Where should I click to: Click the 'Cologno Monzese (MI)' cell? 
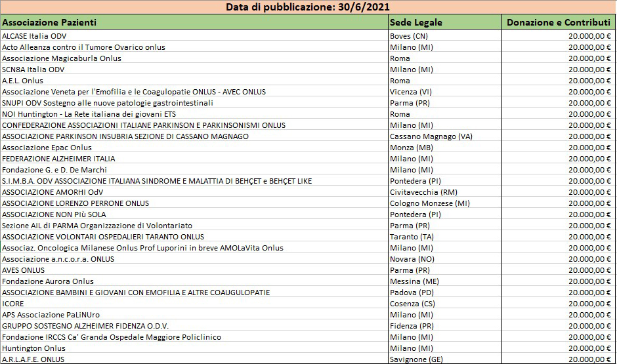coord(445,203)
